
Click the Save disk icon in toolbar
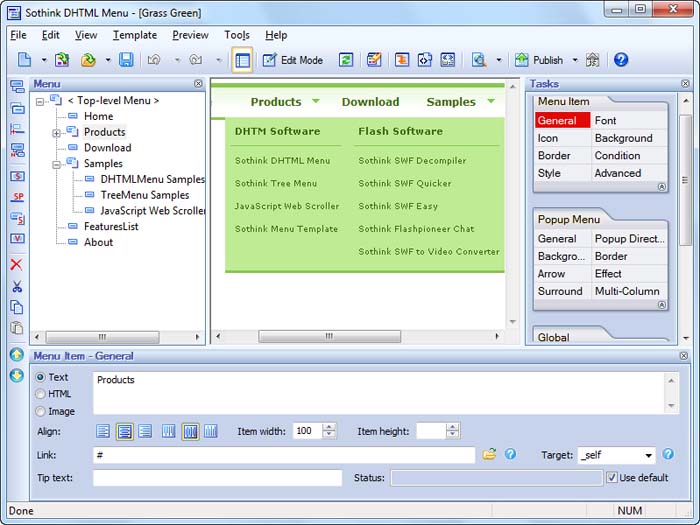(x=126, y=59)
